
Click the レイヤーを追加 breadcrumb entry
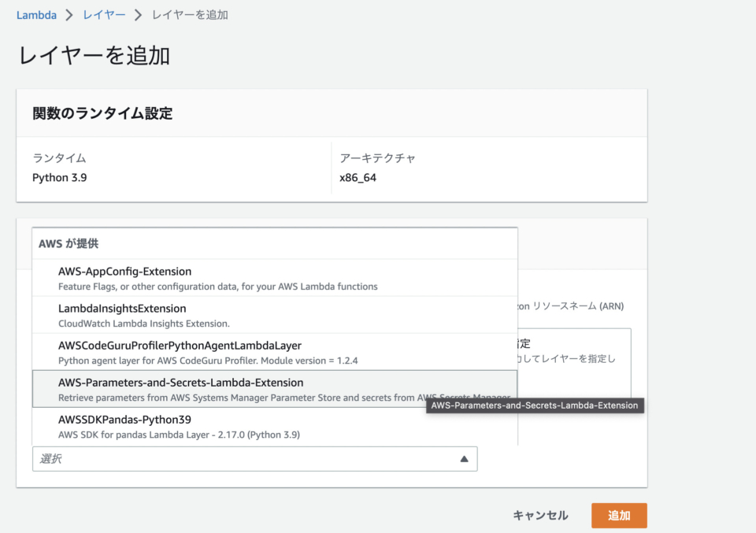pos(190,14)
